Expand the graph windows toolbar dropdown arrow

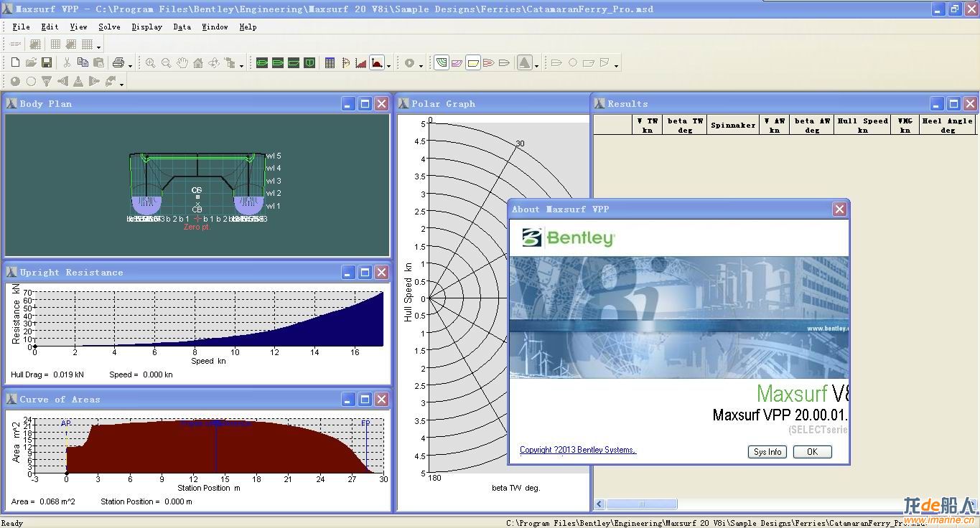coord(388,65)
